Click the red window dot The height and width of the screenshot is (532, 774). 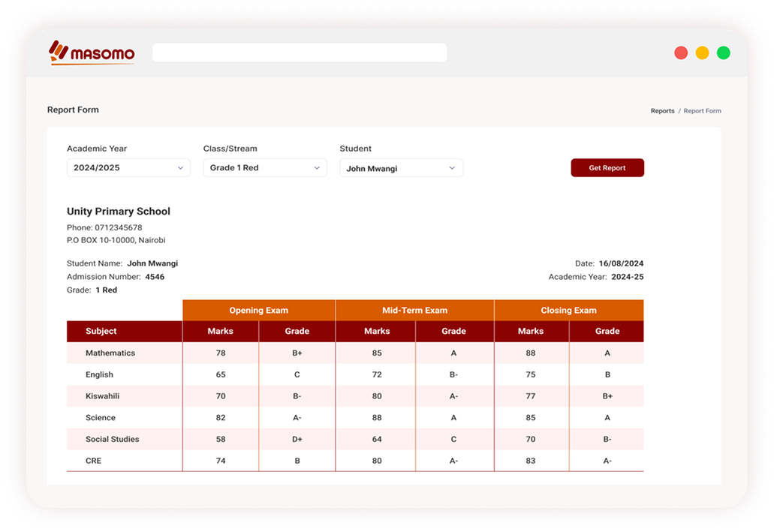point(681,53)
